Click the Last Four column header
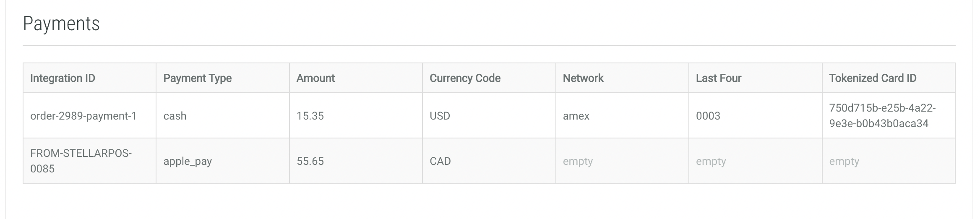 (x=718, y=78)
